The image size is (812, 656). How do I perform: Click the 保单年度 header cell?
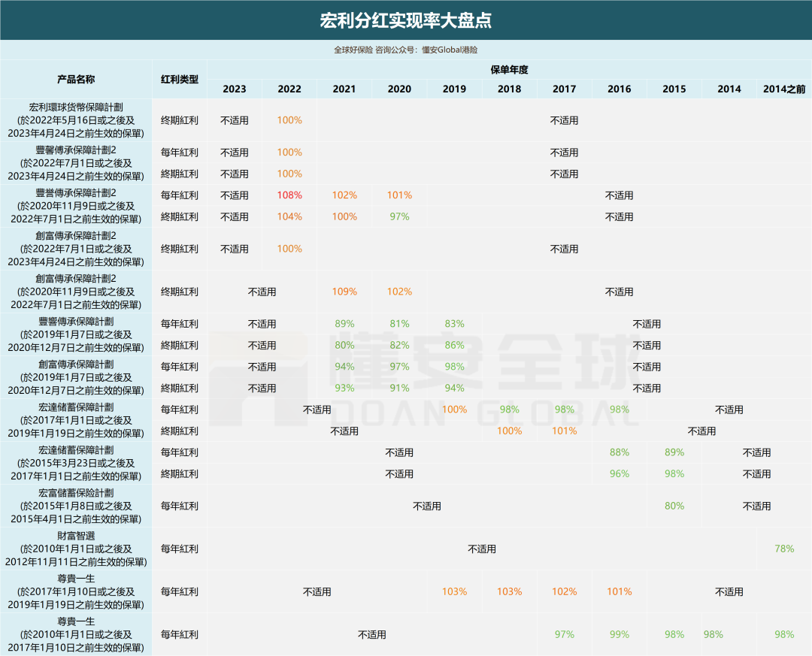click(x=509, y=69)
